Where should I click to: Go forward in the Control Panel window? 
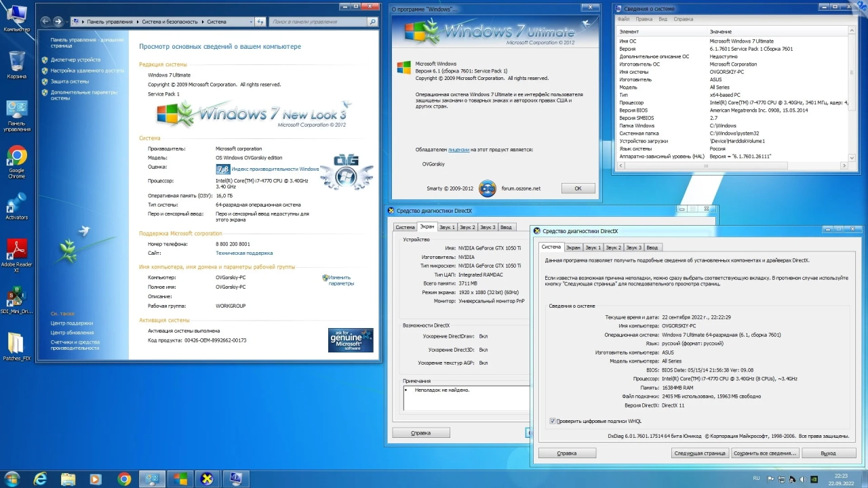pyautogui.click(x=58, y=22)
